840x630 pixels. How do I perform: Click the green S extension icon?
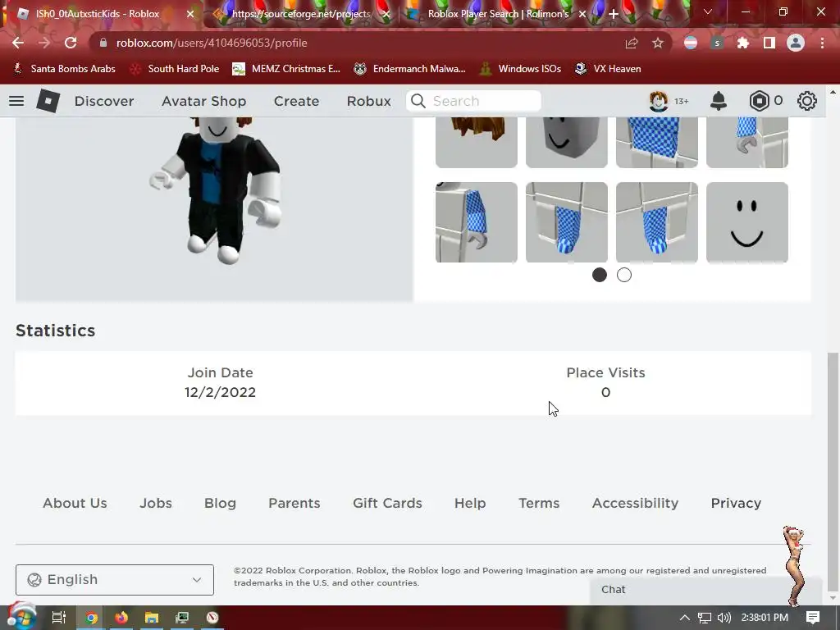click(x=717, y=43)
